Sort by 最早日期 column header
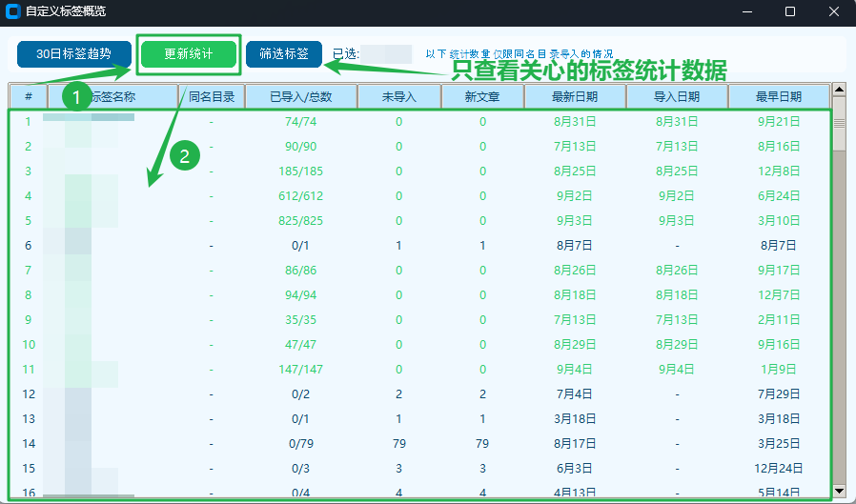Image resolution: width=856 pixels, height=504 pixels. point(779,97)
